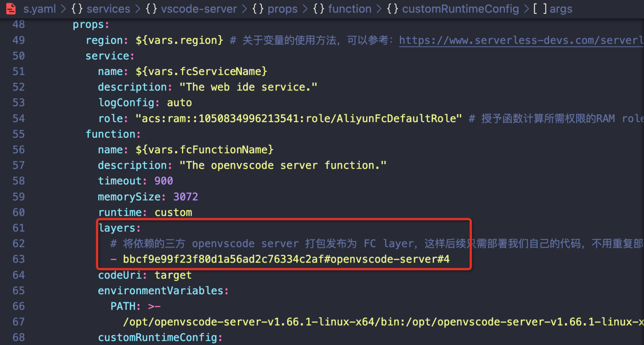The image size is (644, 345).
Task: Click the memorySize value 3072
Action: coord(185,197)
